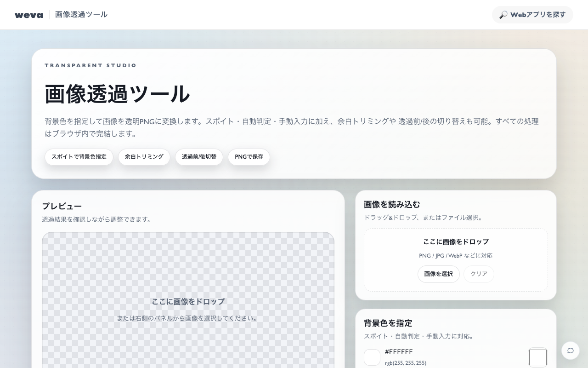
Task: Click the dashed drop zone under 画像を読み込む
Action: tap(456, 260)
